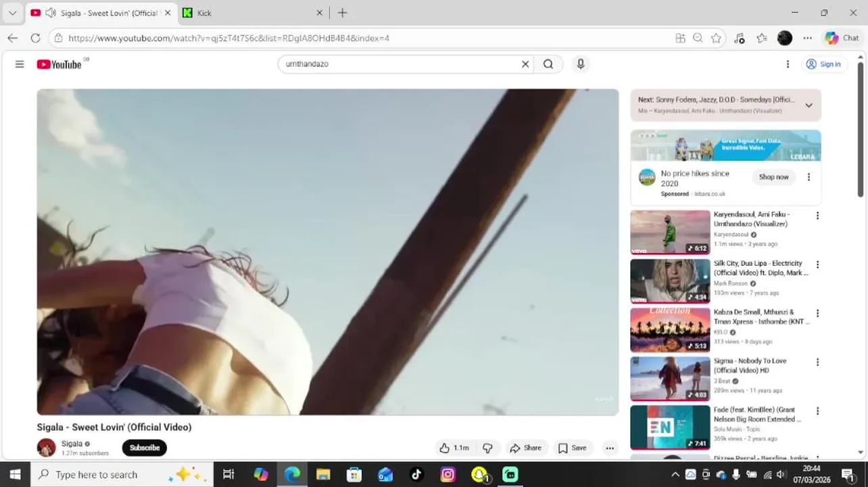Open the Sigala channel name link
This screenshot has height=487, width=868.
(72, 444)
